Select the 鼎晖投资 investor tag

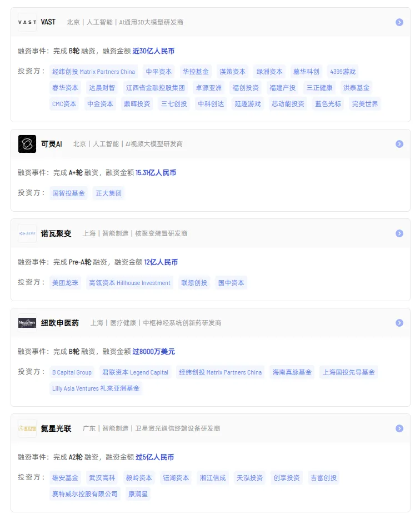click(137, 104)
